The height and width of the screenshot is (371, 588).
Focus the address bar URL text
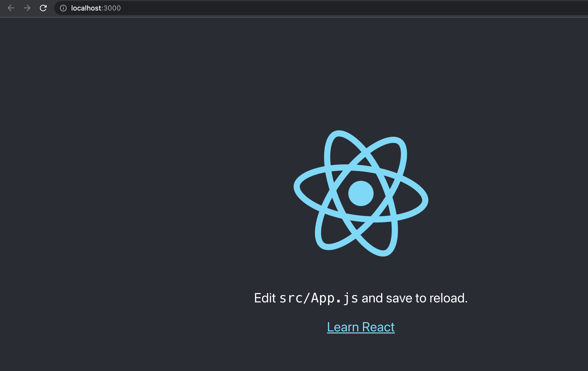click(96, 8)
